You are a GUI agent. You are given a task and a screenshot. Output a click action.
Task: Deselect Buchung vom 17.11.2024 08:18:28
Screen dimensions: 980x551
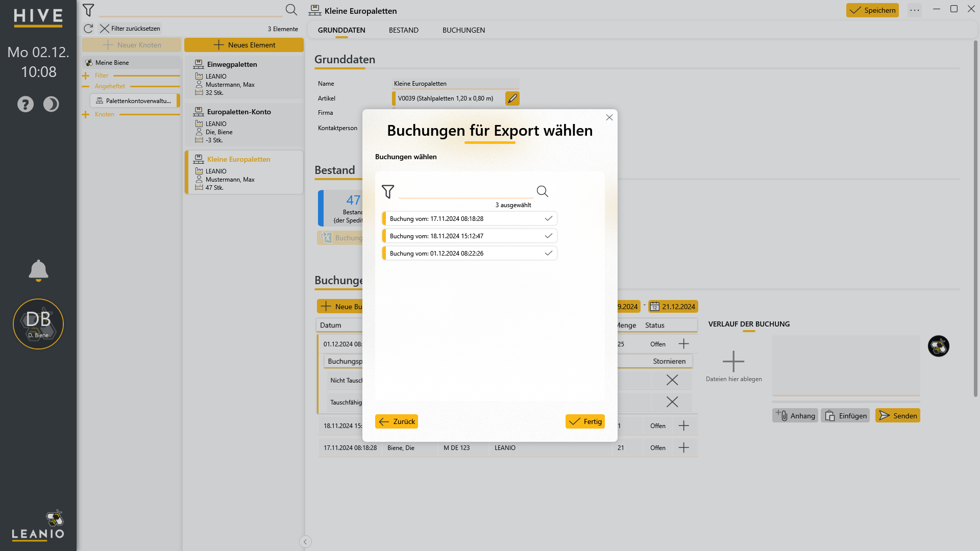(x=470, y=218)
